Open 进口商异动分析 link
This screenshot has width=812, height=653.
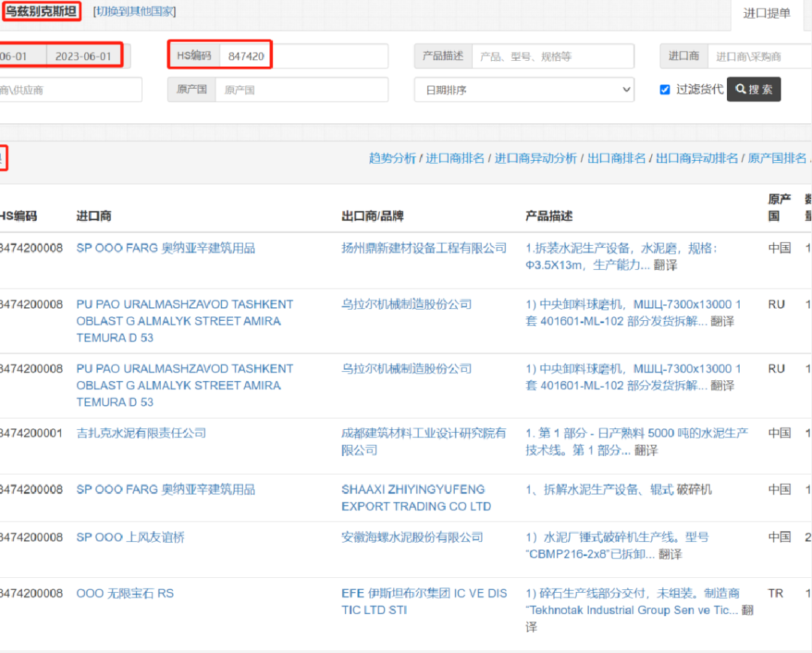535,158
